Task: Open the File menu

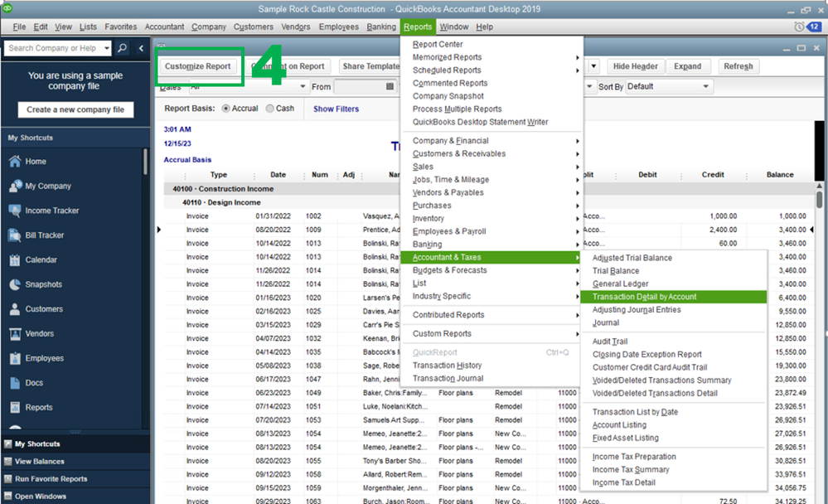Action: pos(19,27)
